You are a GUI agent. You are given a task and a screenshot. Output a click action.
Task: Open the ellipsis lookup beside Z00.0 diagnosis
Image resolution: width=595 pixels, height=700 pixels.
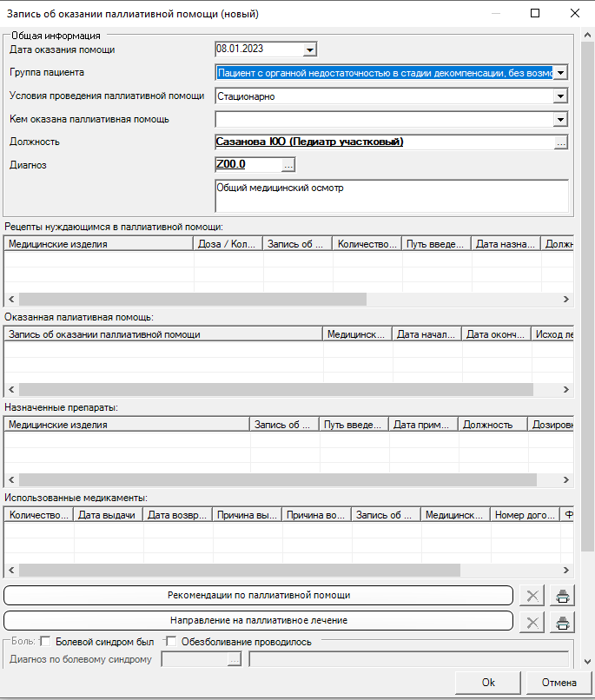tap(288, 165)
